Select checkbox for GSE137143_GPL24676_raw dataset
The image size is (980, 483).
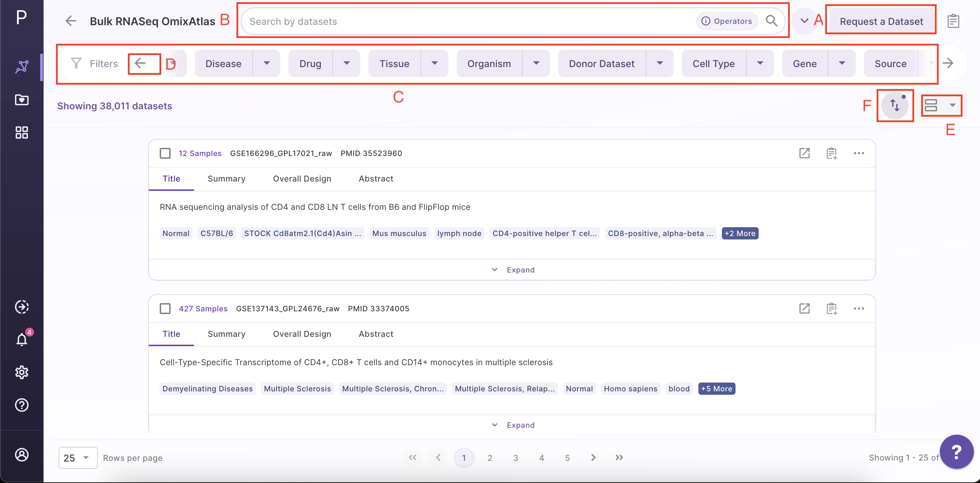click(165, 308)
